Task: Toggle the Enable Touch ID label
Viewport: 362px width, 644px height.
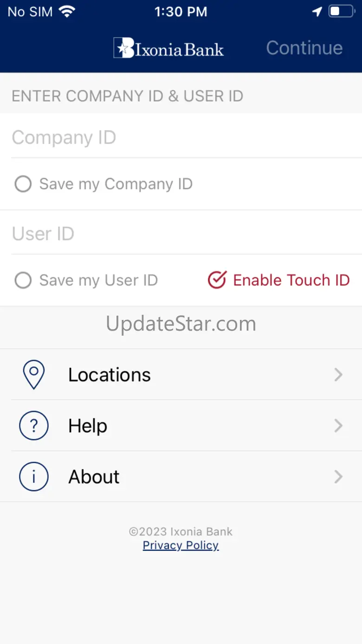Action: (x=291, y=280)
